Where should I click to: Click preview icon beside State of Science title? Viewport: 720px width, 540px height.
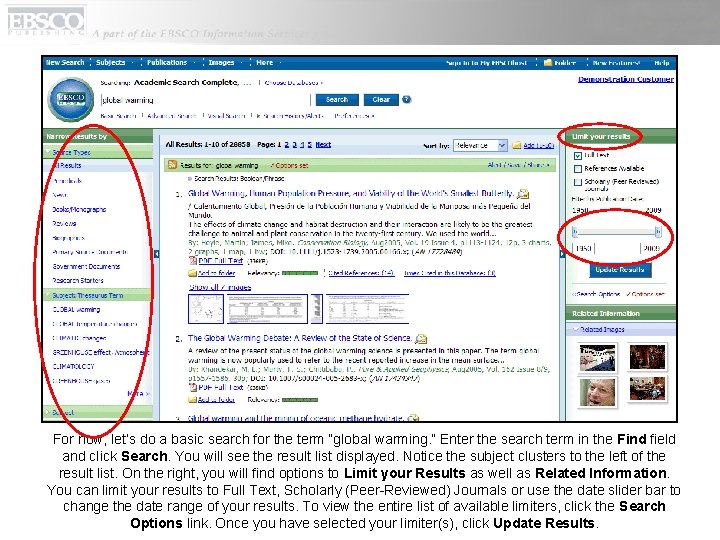[x=421, y=339]
